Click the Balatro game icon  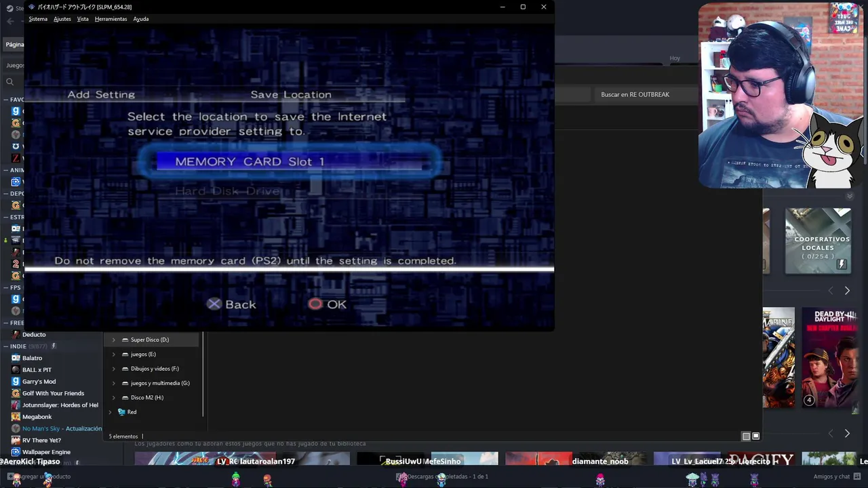click(16, 358)
